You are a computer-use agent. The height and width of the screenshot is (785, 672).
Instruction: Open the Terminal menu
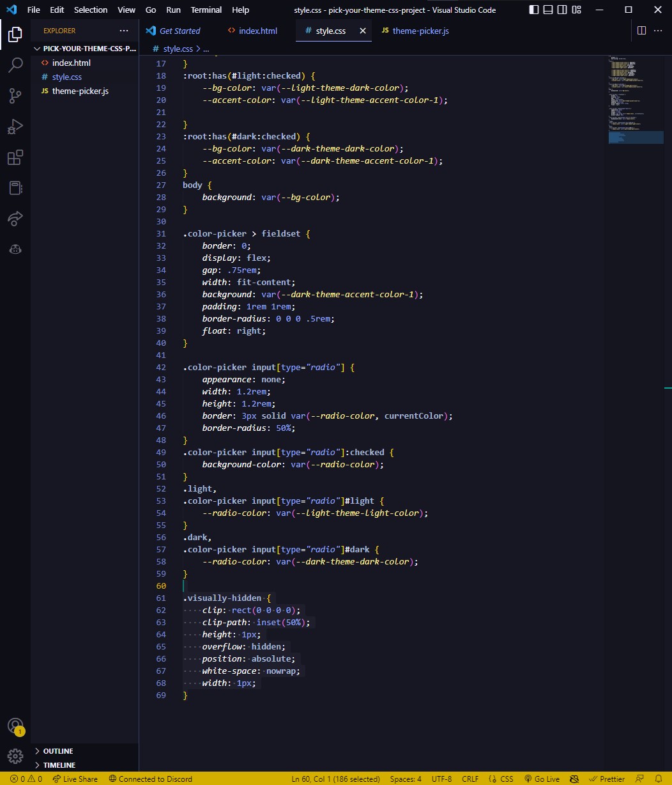(x=206, y=10)
